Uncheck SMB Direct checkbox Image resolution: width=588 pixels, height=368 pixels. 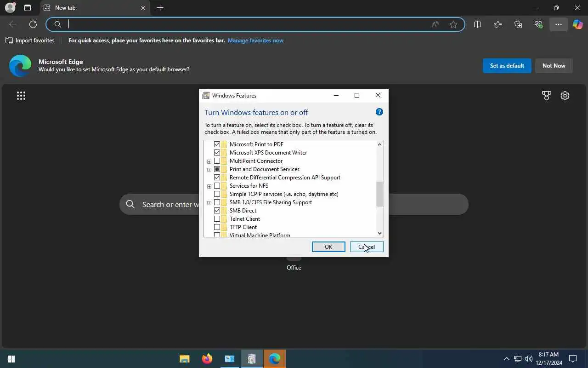point(217,211)
